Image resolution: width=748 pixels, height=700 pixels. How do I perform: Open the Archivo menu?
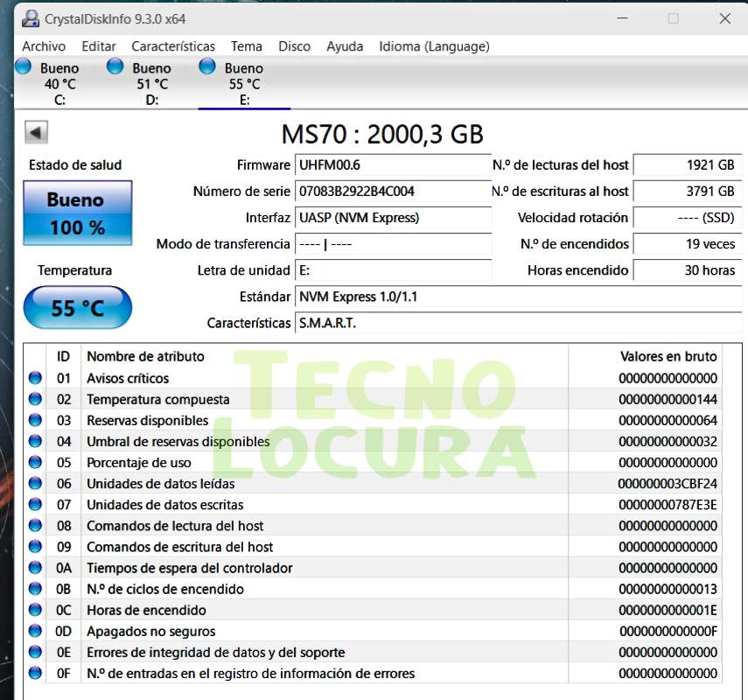[44, 46]
